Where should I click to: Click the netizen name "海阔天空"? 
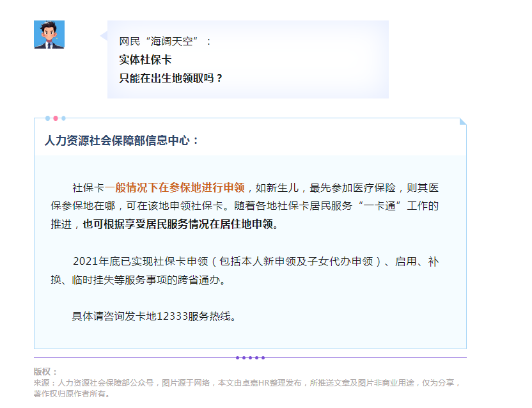(171, 42)
